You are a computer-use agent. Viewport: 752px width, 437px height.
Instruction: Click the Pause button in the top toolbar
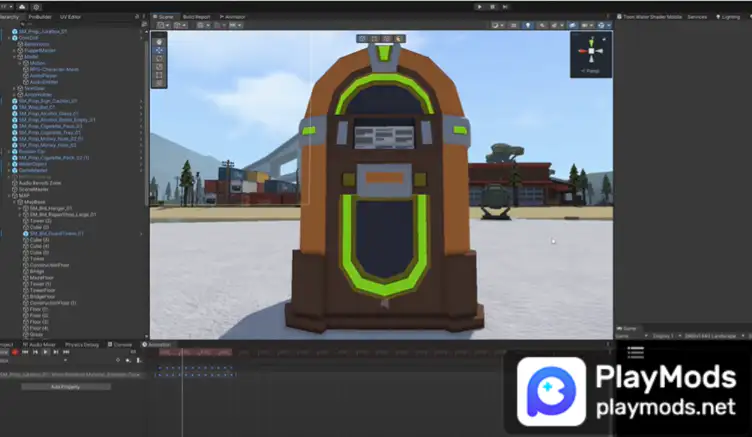pos(493,7)
